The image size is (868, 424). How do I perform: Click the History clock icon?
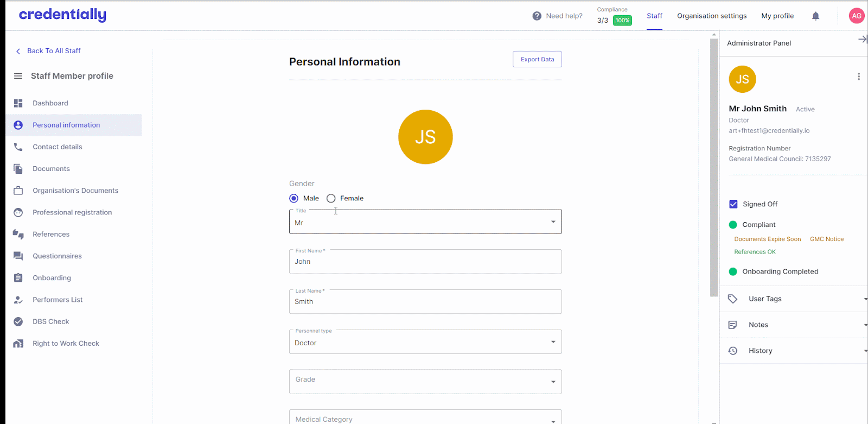(732, 351)
